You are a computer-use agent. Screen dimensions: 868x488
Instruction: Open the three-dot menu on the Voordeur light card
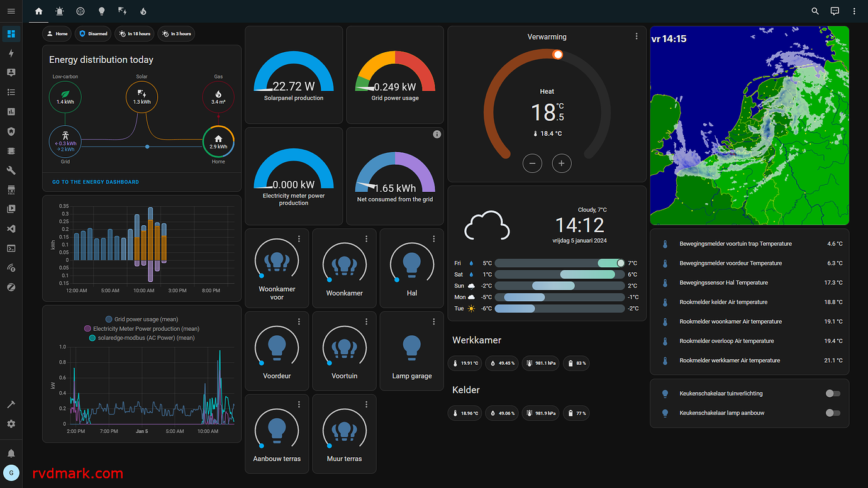(x=299, y=321)
